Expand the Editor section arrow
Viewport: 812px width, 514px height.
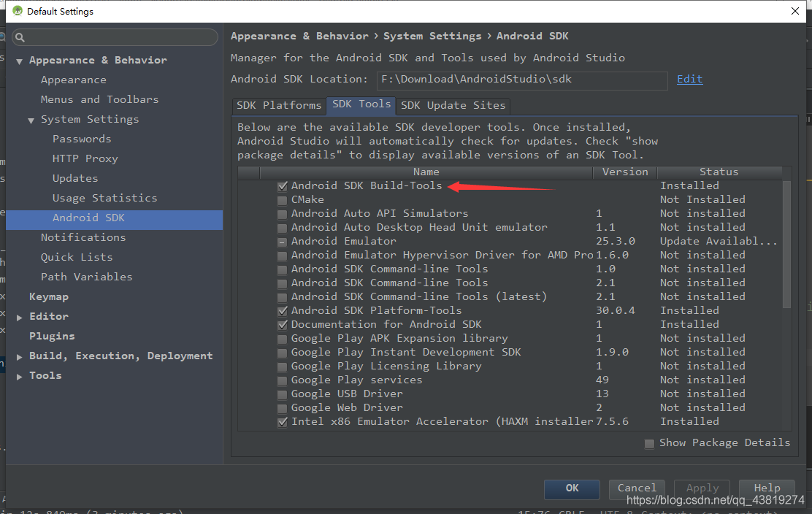19,317
